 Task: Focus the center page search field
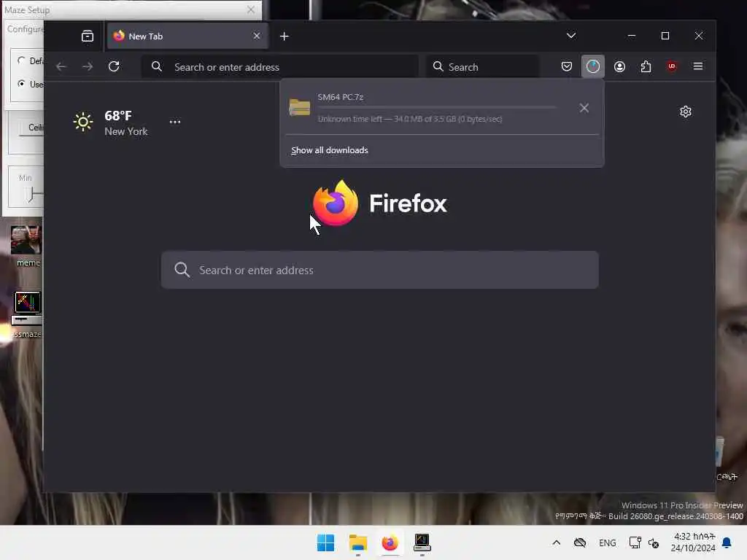(379, 270)
